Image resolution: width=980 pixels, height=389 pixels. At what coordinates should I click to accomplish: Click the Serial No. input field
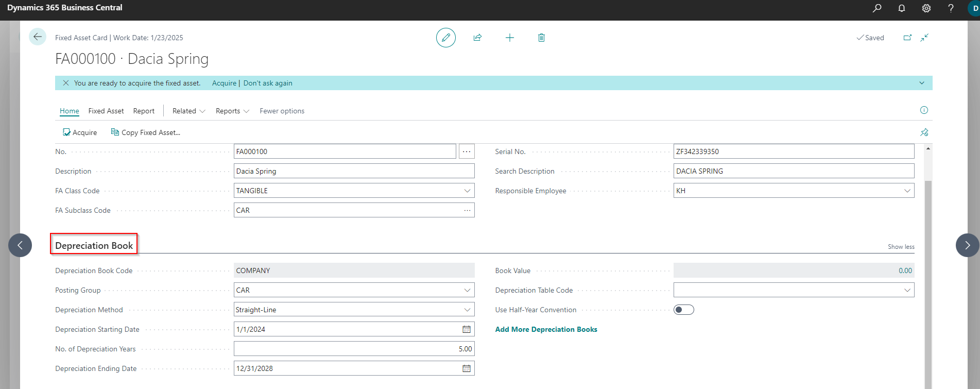(794, 151)
